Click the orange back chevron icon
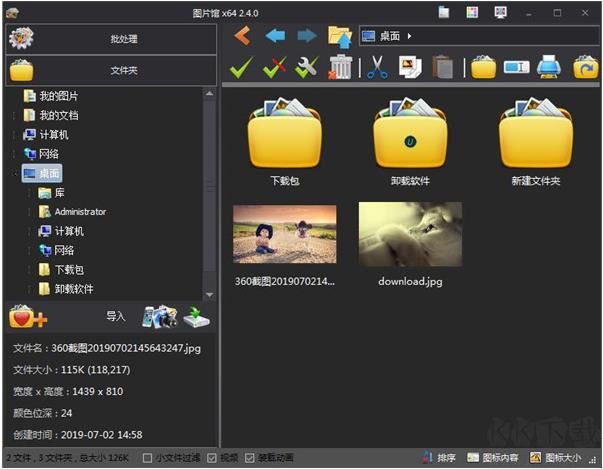 click(242, 36)
